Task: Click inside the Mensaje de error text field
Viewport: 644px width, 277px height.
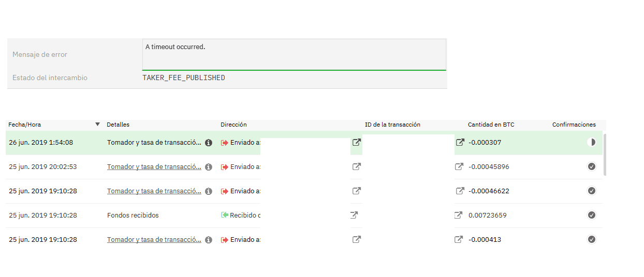Action: point(294,54)
